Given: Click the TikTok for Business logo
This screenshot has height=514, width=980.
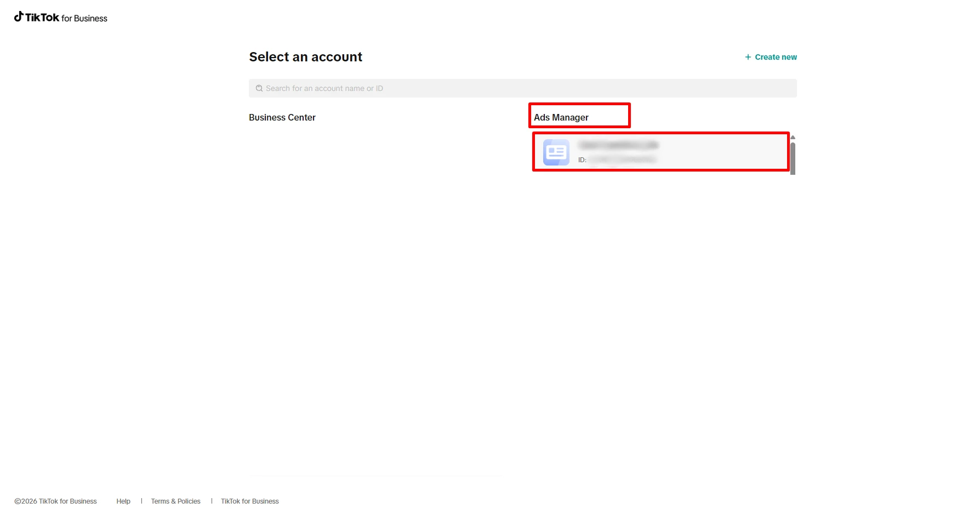Looking at the screenshot, I should pos(61,18).
